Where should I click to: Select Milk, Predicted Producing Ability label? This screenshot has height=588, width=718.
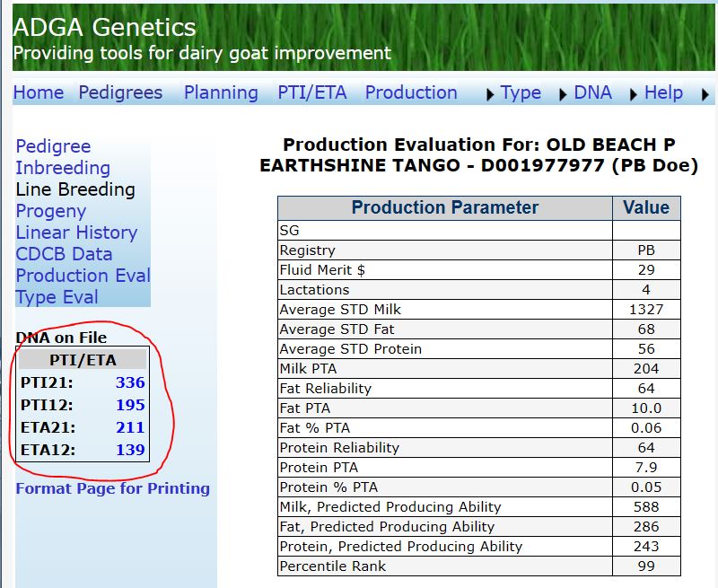click(390, 507)
